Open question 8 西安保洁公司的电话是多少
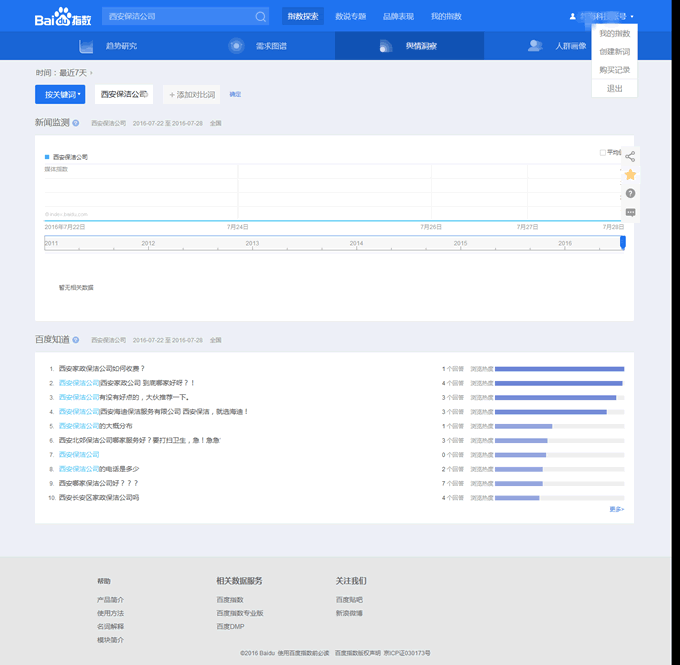 point(99,468)
